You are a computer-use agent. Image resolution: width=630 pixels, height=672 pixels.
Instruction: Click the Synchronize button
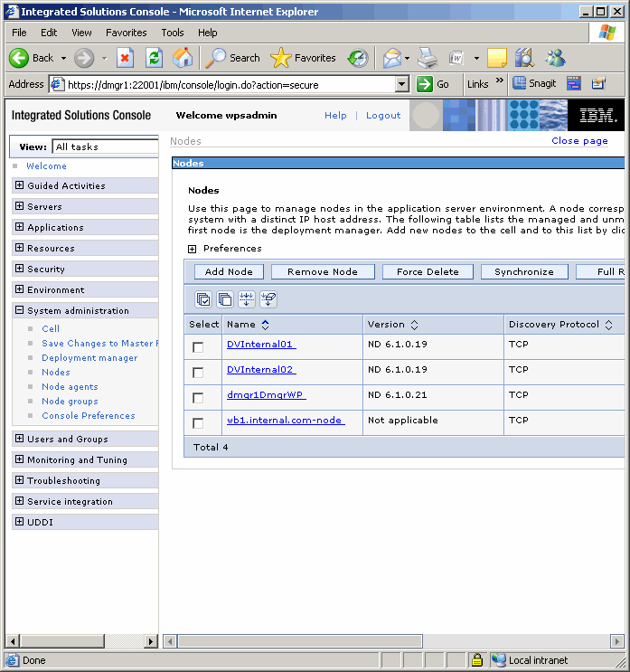click(x=524, y=271)
